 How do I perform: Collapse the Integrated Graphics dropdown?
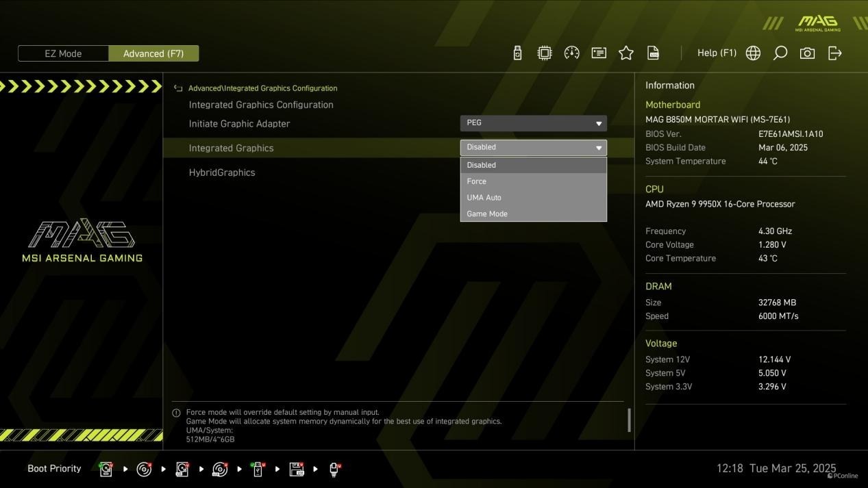click(x=533, y=147)
